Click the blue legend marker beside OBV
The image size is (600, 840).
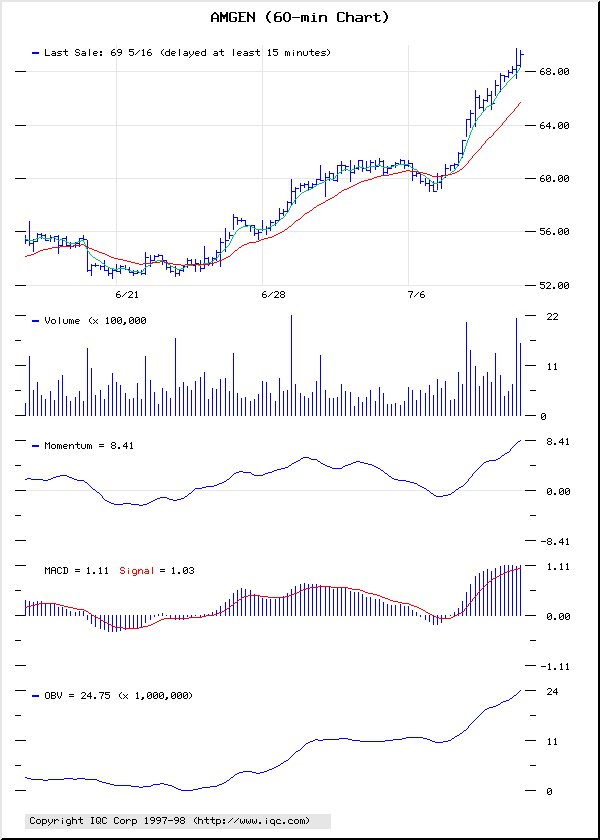(36, 696)
